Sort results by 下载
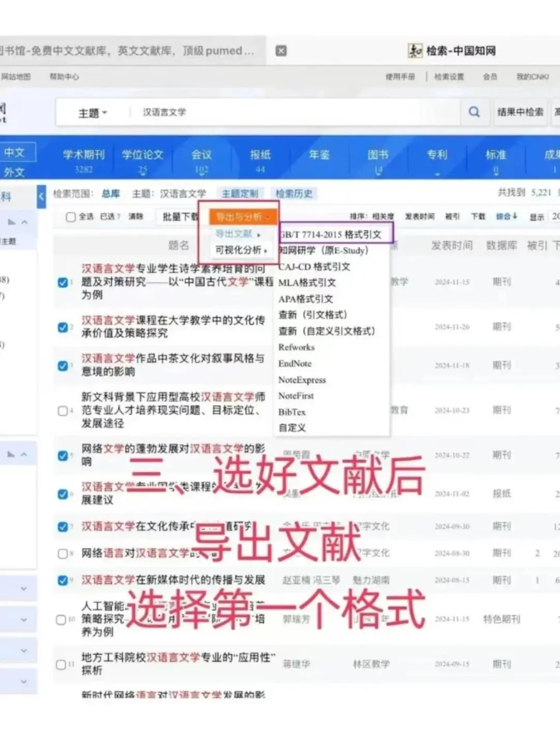 [478, 216]
